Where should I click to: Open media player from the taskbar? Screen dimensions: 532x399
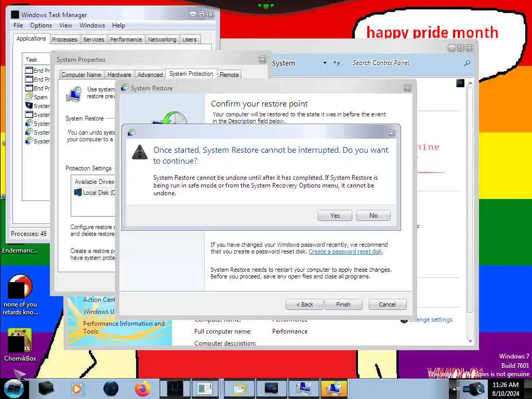coord(77,389)
